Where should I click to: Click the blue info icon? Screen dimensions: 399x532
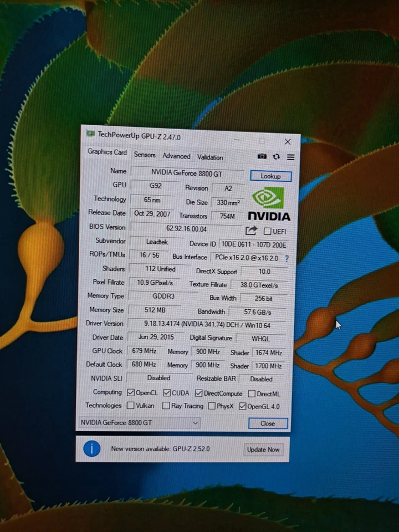pos(91,448)
